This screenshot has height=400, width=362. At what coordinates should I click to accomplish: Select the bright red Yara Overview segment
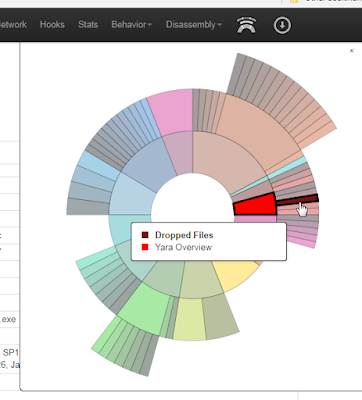point(256,205)
